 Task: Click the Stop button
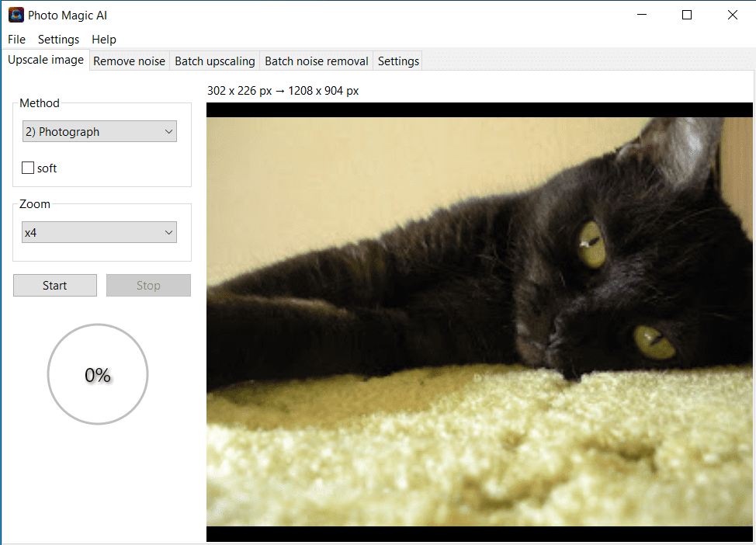(x=148, y=286)
